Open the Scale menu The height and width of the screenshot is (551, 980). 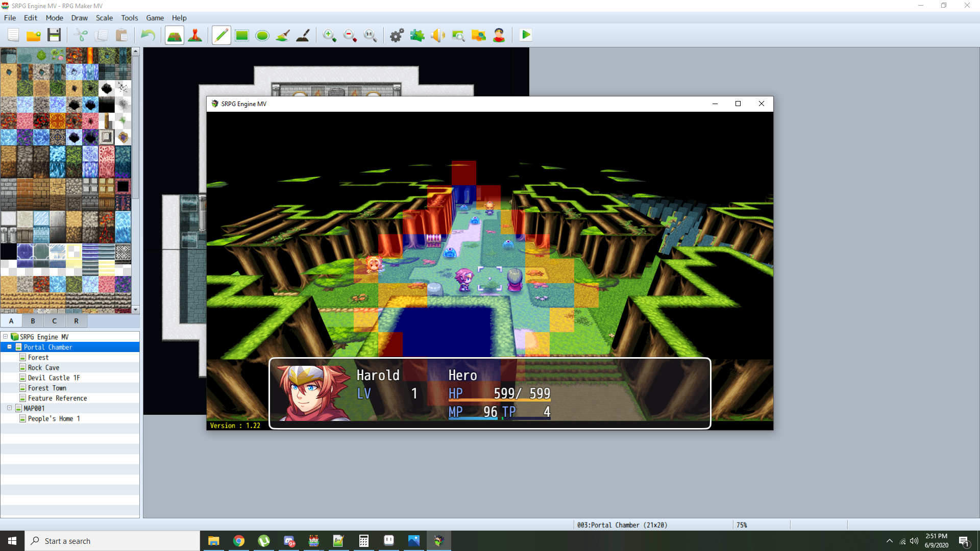(104, 18)
